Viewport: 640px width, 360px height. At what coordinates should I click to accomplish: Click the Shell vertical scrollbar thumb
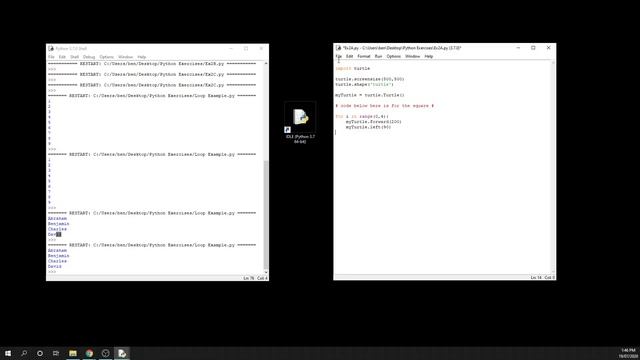pos(266,214)
